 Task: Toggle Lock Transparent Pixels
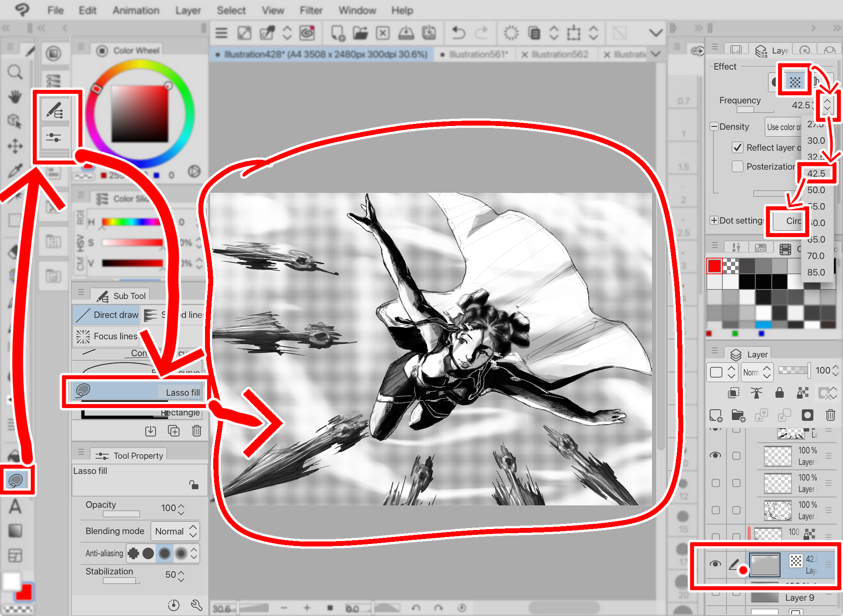pos(802,393)
